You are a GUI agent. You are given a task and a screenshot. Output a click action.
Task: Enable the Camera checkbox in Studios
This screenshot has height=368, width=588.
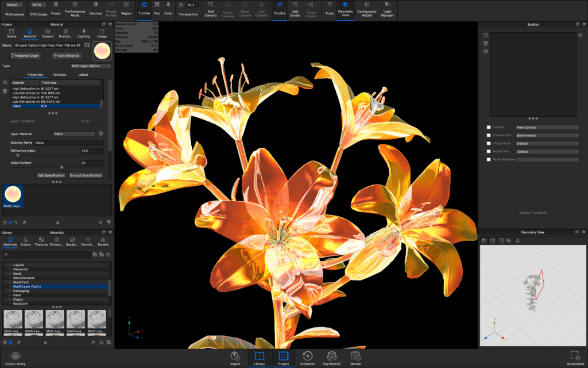(x=489, y=127)
